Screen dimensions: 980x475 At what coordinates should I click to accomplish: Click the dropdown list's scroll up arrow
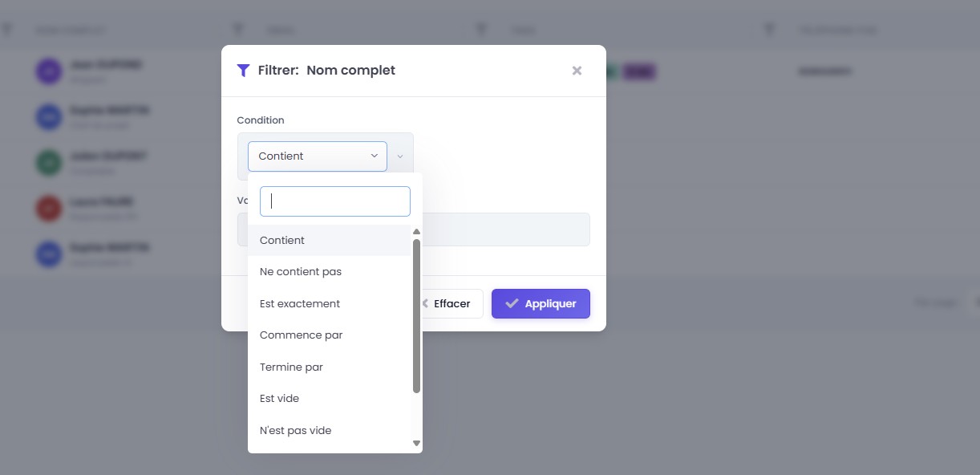point(416,232)
